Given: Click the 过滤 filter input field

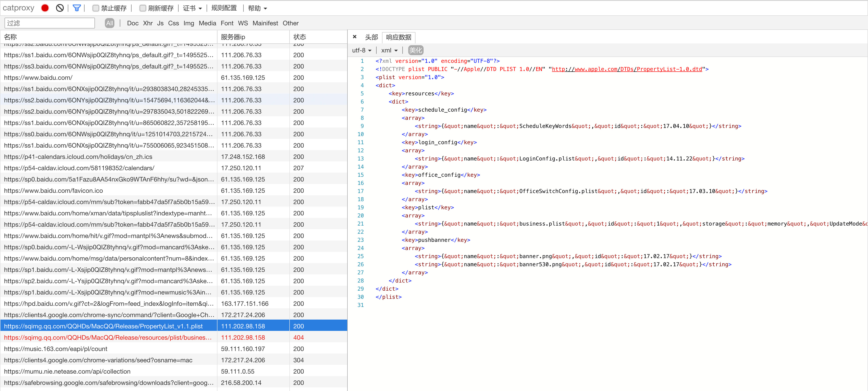Looking at the screenshot, I should tap(50, 23).
